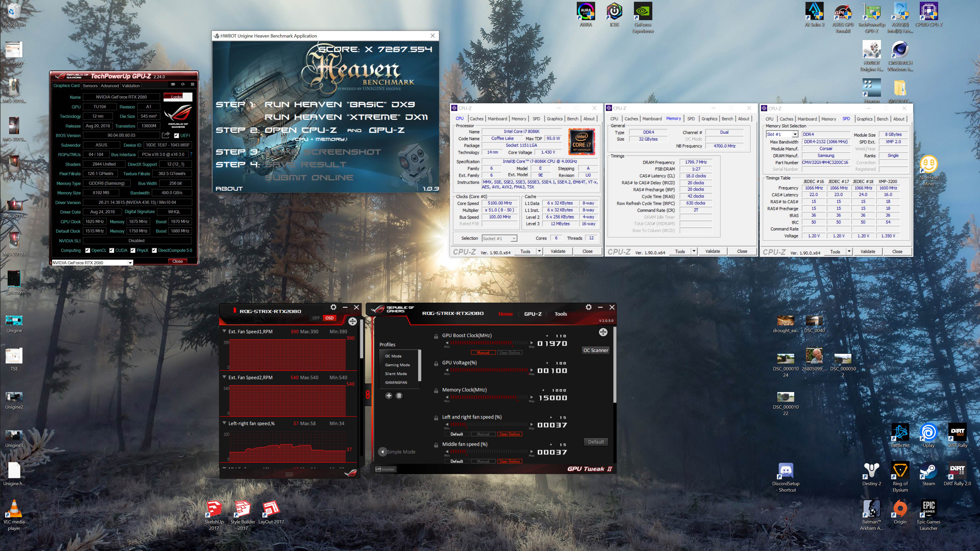
Task: Open the Tools dropdown arrow in CPU-Z Memory window
Action: pos(694,251)
